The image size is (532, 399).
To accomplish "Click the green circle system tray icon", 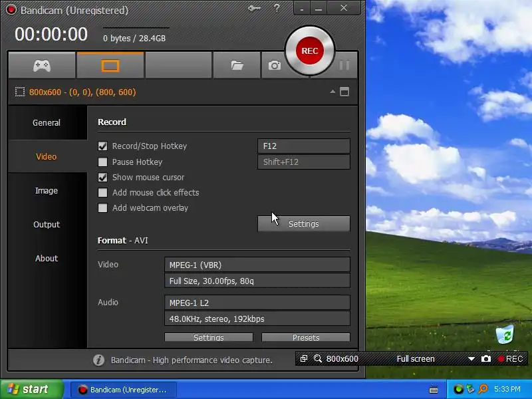I will (458, 389).
